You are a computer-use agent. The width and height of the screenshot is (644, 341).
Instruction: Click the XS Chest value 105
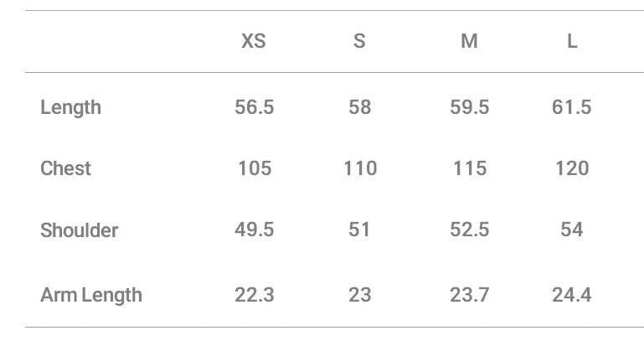pyautogui.click(x=255, y=168)
